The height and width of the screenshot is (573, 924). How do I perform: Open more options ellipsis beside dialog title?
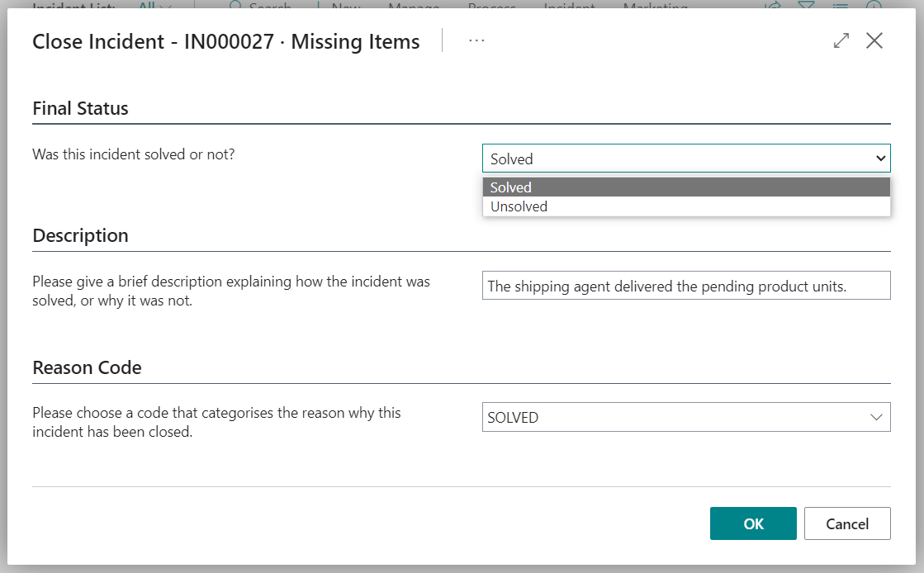tap(476, 40)
